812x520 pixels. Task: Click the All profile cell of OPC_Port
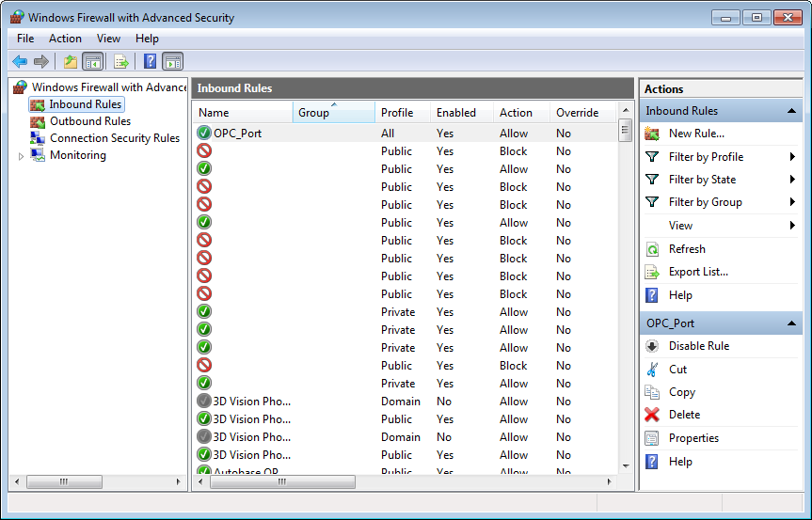coord(388,134)
